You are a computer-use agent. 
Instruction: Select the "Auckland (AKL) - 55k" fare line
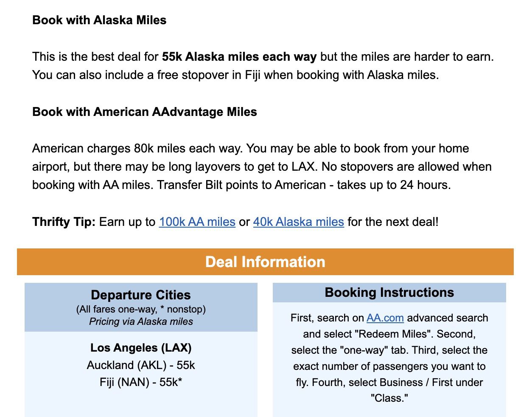pos(141,365)
